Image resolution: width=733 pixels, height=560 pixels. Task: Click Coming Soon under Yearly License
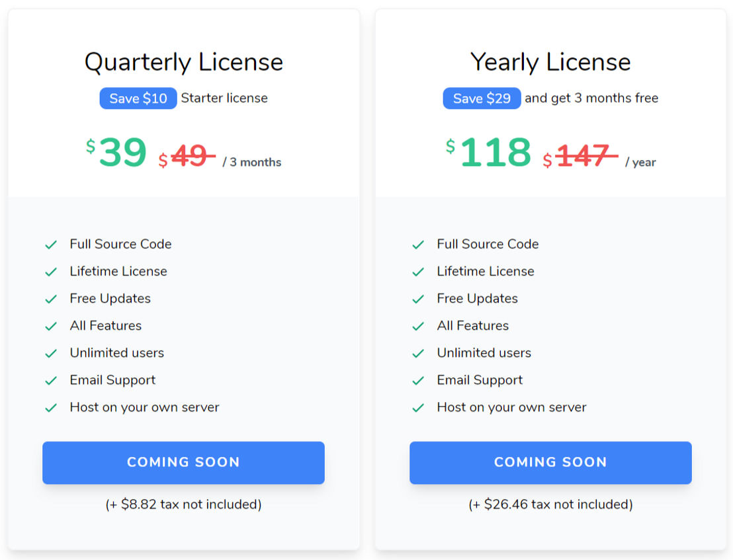(x=550, y=462)
